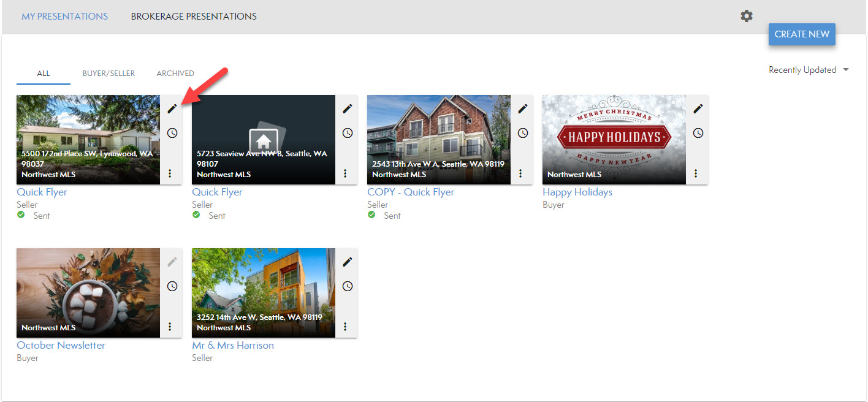Click clock icon on 2543 13th Ave card
868x402 pixels.
click(523, 133)
